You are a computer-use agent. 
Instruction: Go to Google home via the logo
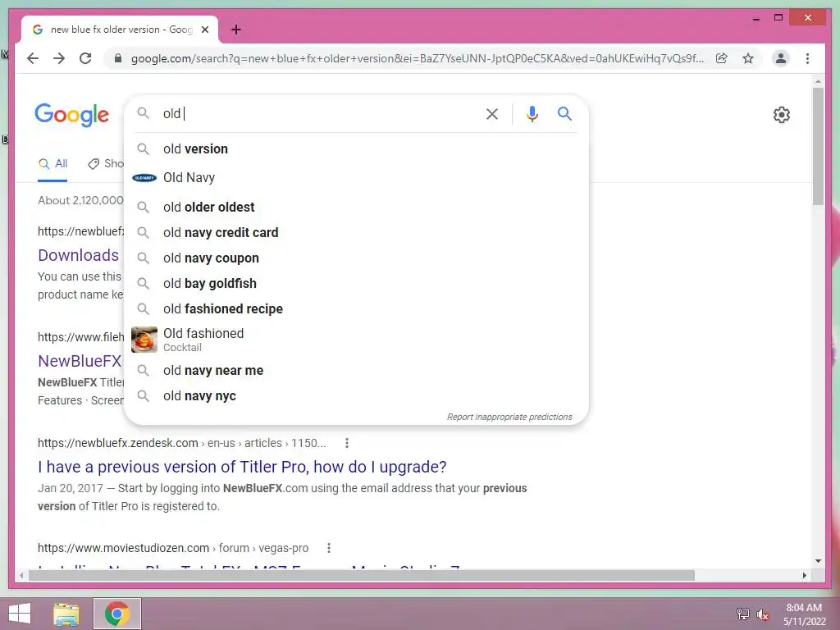tap(72, 115)
